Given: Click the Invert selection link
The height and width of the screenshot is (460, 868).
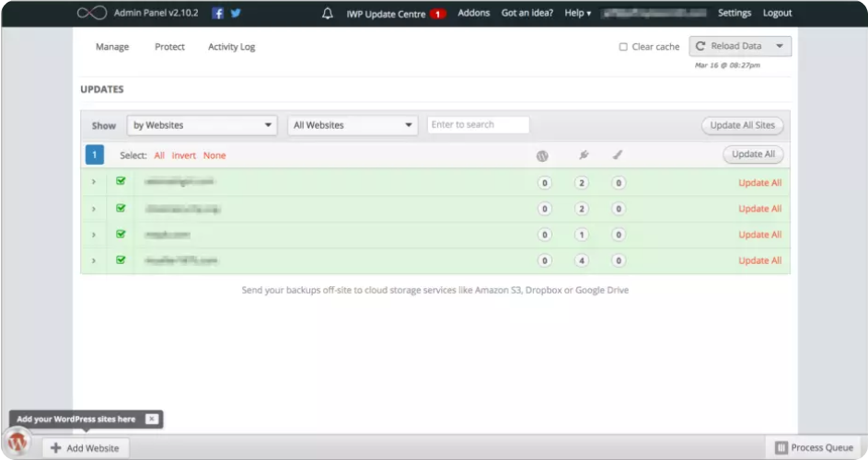Looking at the screenshot, I should (184, 155).
